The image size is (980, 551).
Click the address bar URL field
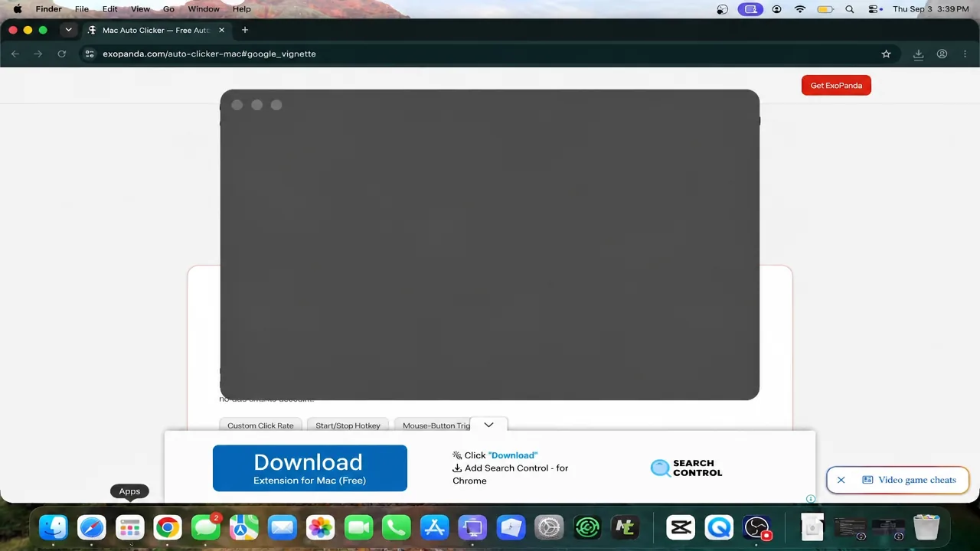click(490, 54)
